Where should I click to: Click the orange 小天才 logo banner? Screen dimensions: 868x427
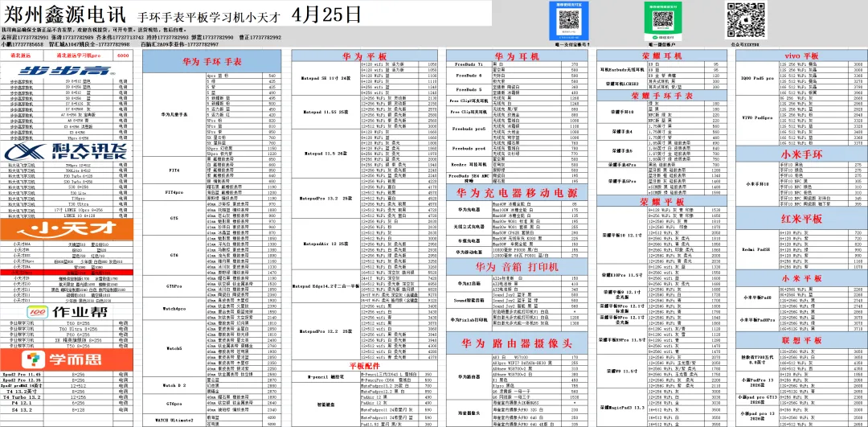[x=66, y=228]
